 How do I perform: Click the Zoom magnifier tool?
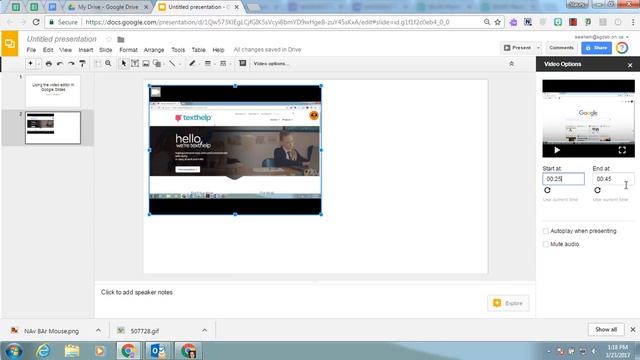pyautogui.click(x=108, y=64)
